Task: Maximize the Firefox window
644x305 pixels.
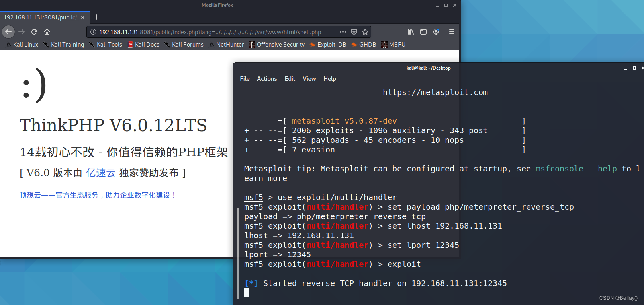Action: (x=446, y=5)
